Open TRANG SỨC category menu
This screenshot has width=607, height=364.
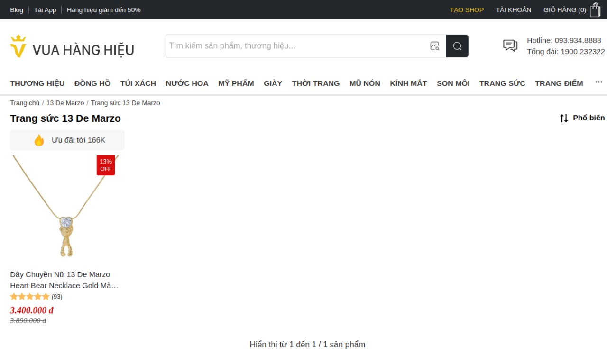point(502,83)
